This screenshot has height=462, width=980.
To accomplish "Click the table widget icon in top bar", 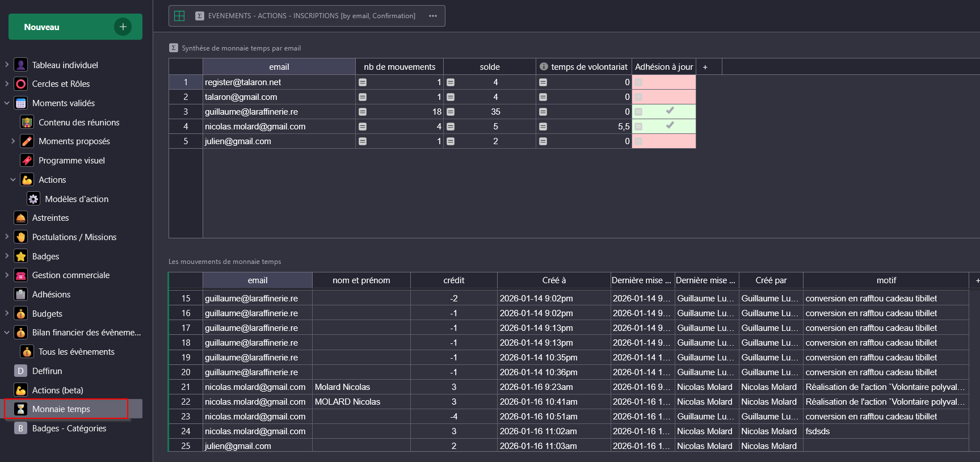I will [x=179, y=16].
